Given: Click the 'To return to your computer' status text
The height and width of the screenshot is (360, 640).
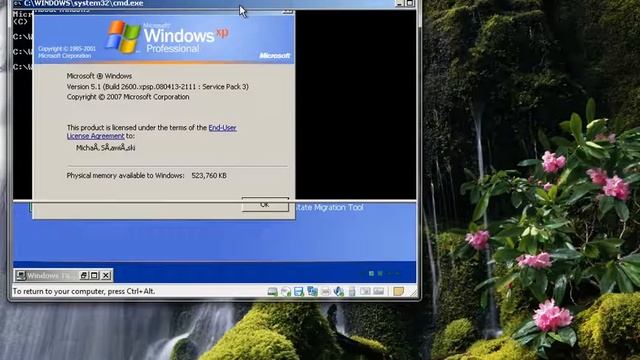Looking at the screenshot, I should (x=84, y=291).
